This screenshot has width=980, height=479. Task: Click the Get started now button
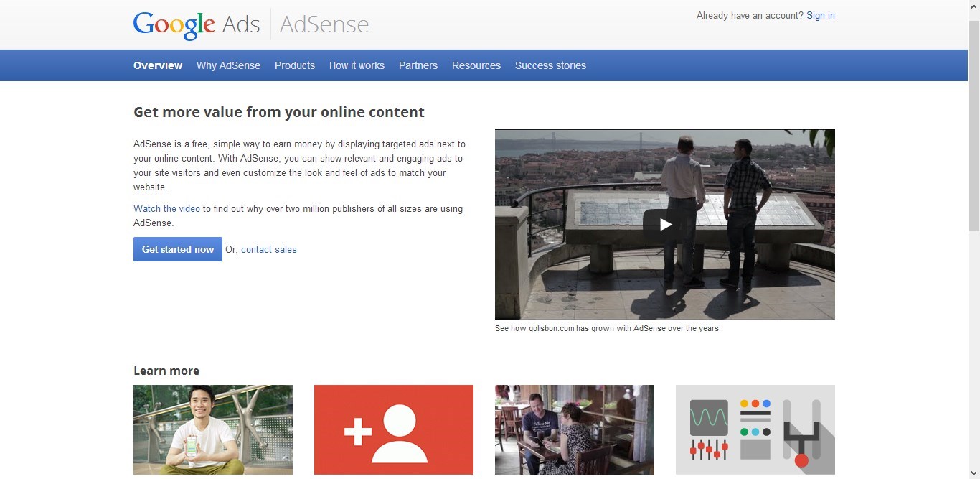tap(178, 249)
